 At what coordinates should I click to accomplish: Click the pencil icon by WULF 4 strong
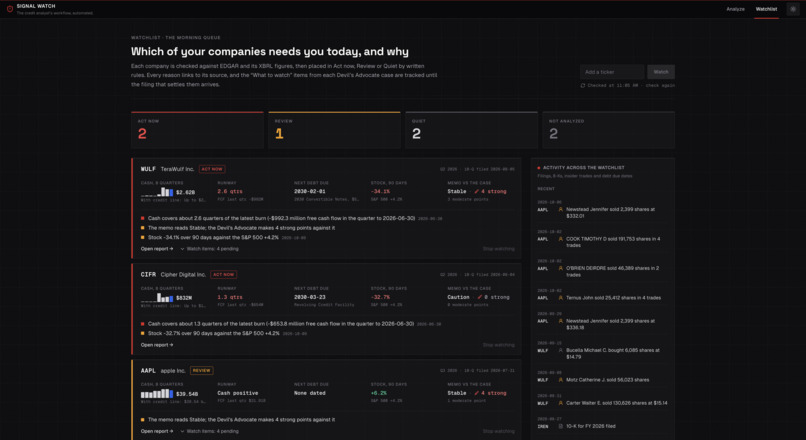pos(477,192)
